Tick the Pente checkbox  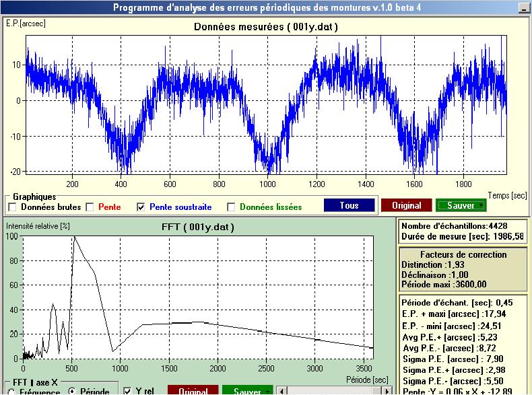[90, 207]
